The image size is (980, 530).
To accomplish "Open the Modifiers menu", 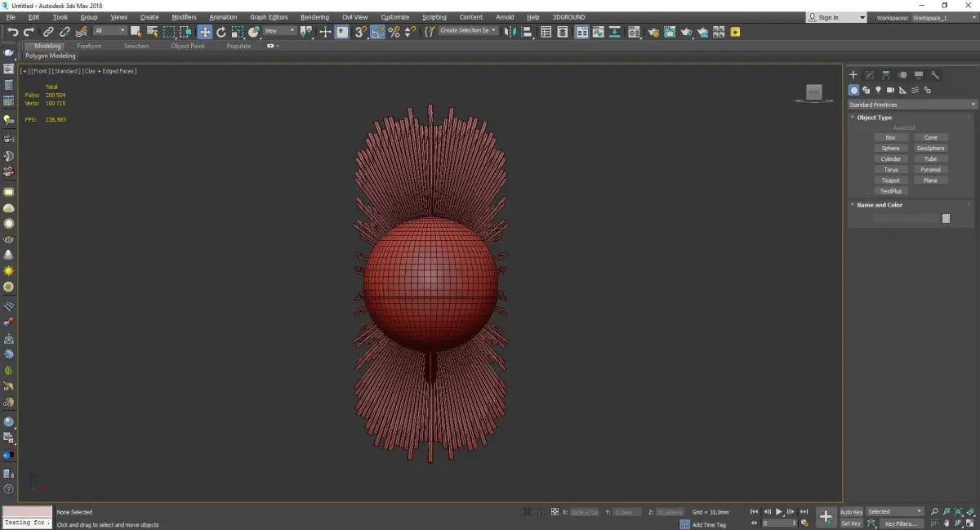I will pos(184,17).
